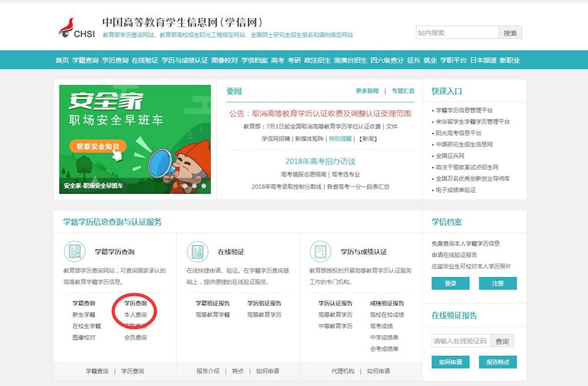Open the 报告介绍 link
The width and height of the screenshot is (588, 386).
pyautogui.click(x=208, y=371)
